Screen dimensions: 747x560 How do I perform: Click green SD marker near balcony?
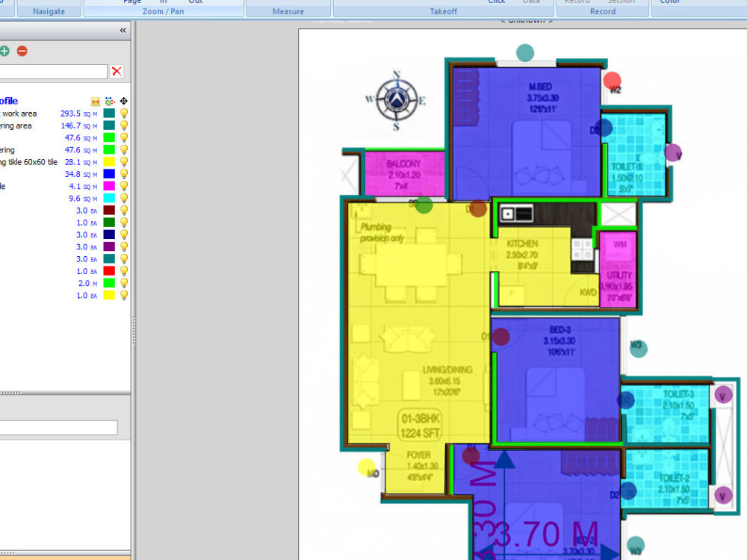[x=424, y=205]
